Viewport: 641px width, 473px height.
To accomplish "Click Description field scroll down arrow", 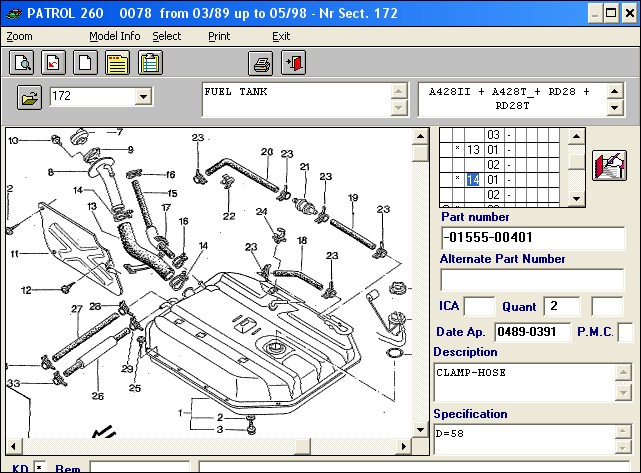I will pos(623,393).
